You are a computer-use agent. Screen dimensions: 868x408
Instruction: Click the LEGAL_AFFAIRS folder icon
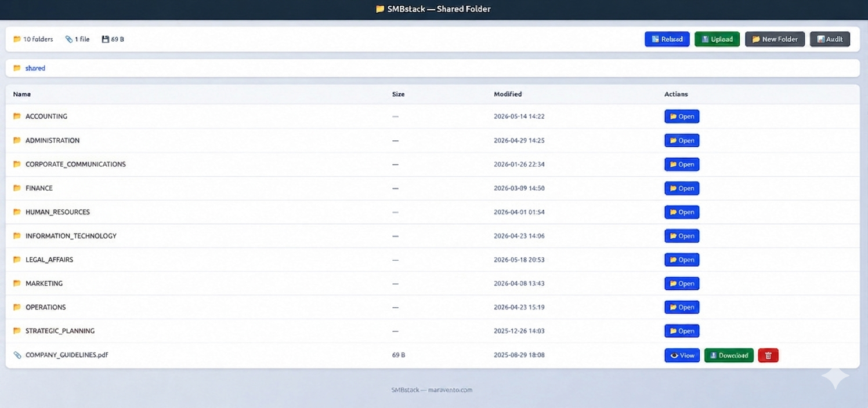pyautogui.click(x=17, y=260)
